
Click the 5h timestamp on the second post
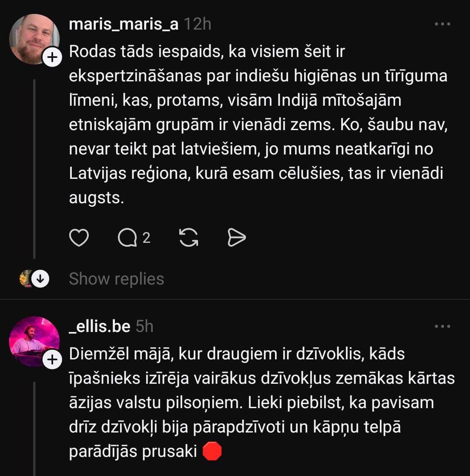pos(144,326)
